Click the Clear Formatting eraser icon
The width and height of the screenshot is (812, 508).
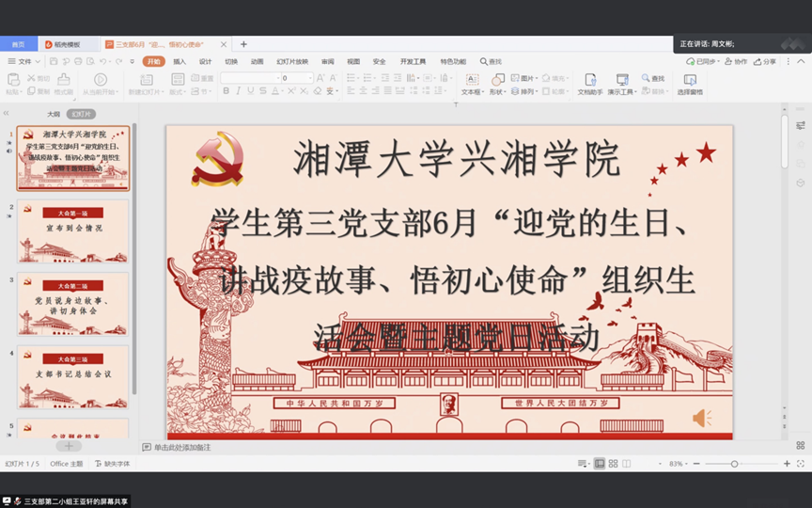point(318,91)
